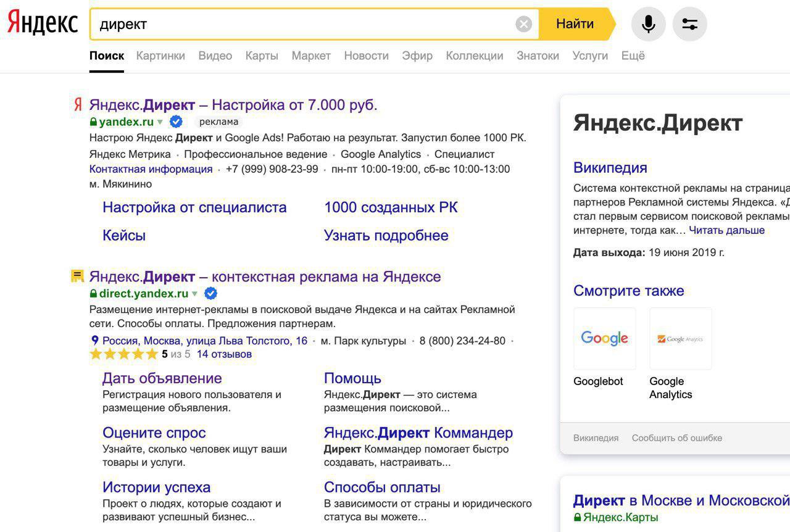Viewport: 790px width, 532px height.
Task: Switch to the Услуги tab
Action: pos(590,56)
